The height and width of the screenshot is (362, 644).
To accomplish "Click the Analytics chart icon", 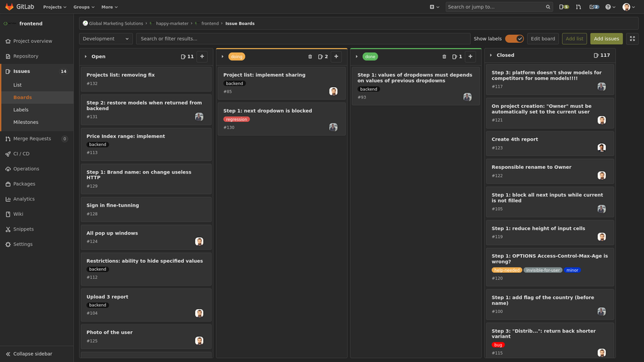I will click(x=8, y=199).
